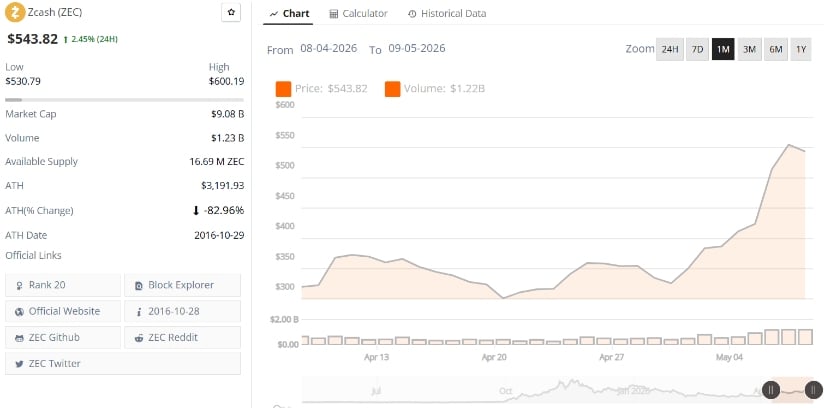Visit the Official Website link

pos(63,311)
